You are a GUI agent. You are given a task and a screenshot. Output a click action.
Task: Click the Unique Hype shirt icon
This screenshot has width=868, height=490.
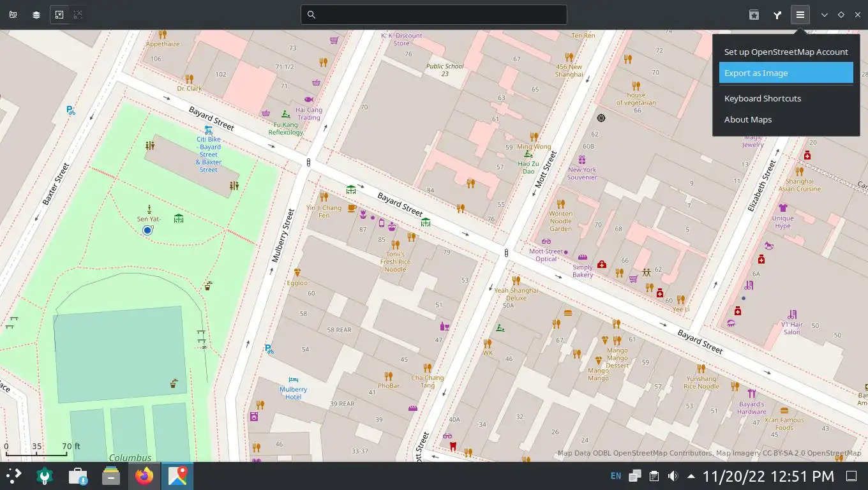coord(782,207)
